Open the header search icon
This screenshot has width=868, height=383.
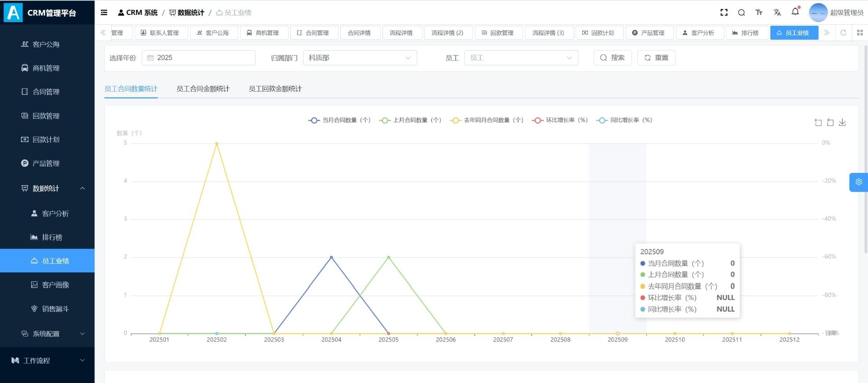coord(741,13)
